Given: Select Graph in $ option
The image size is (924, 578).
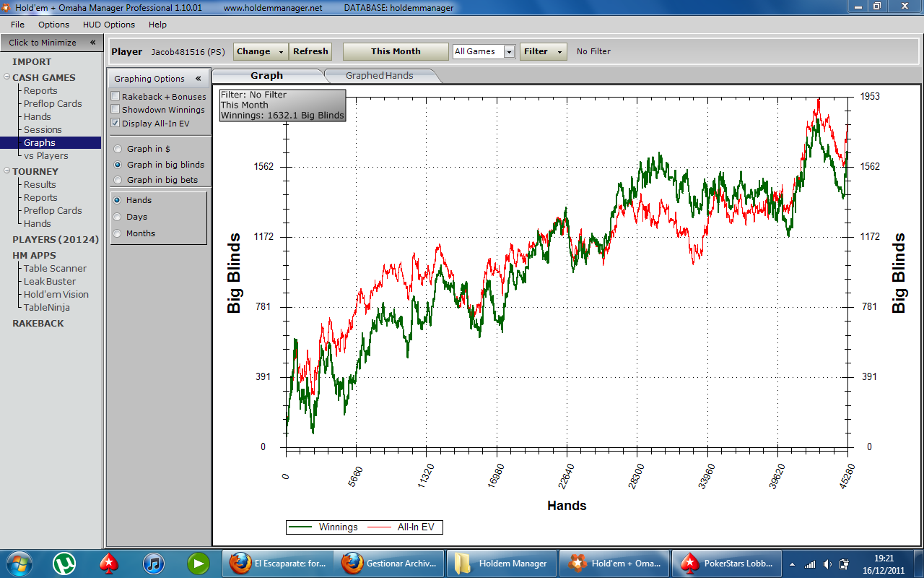Looking at the screenshot, I should [x=118, y=149].
